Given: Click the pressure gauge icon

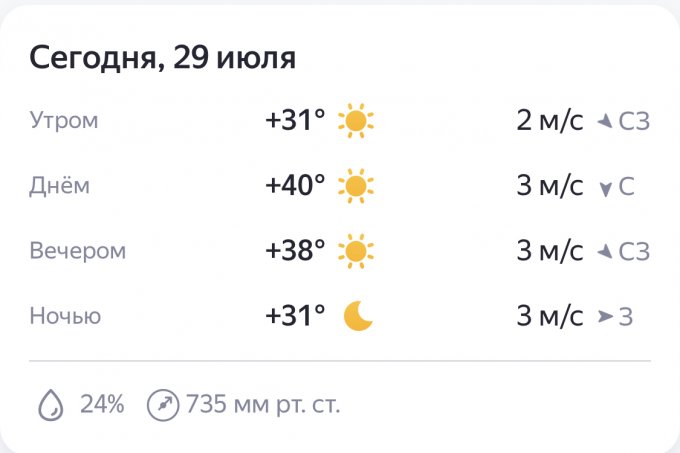Looking at the screenshot, I should 160,405.
